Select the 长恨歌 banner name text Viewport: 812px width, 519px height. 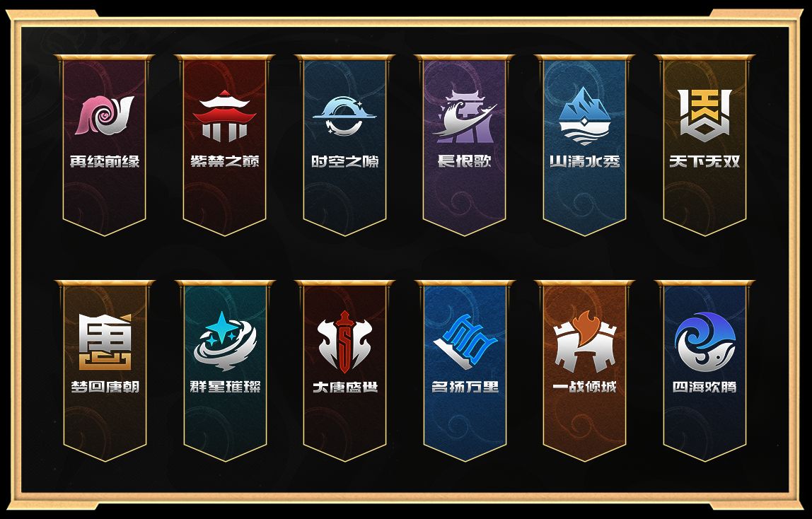coord(465,161)
